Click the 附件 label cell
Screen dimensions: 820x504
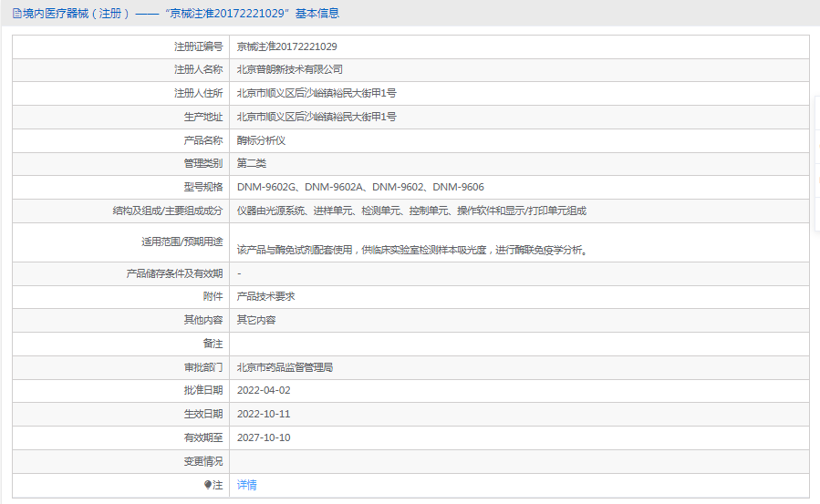[120, 296]
